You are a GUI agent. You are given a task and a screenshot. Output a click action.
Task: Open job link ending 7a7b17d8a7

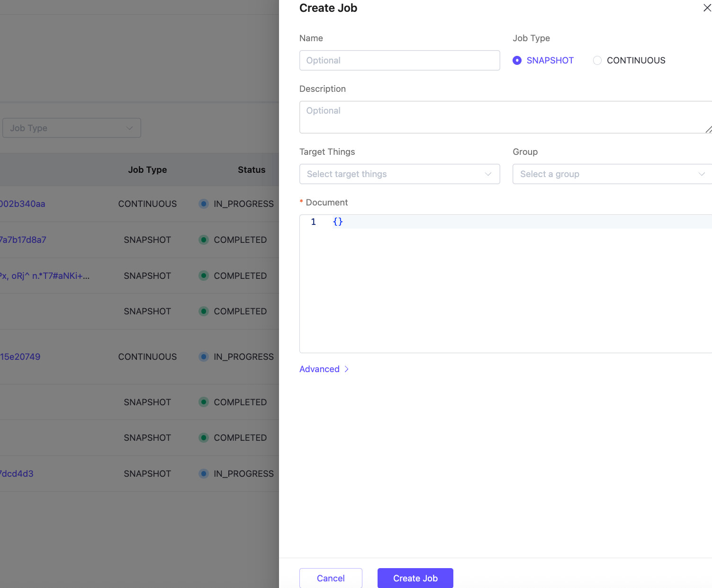(23, 240)
